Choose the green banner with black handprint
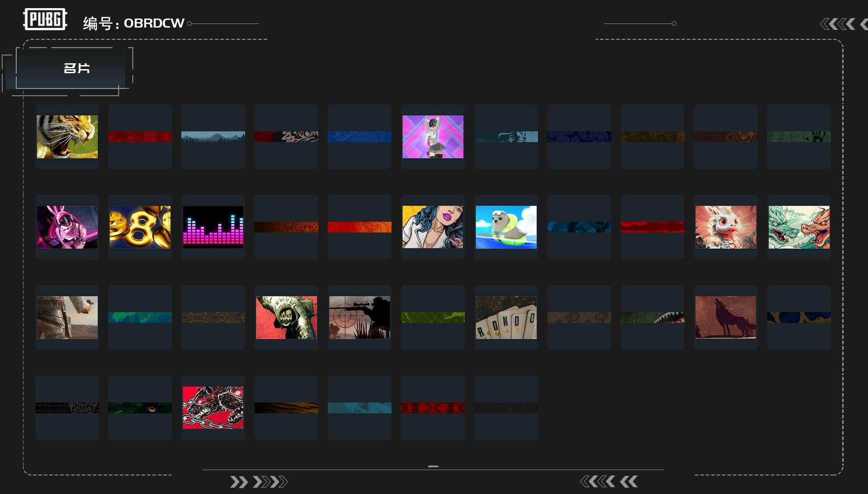Viewport: 868px width, 494px height. tap(799, 136)
